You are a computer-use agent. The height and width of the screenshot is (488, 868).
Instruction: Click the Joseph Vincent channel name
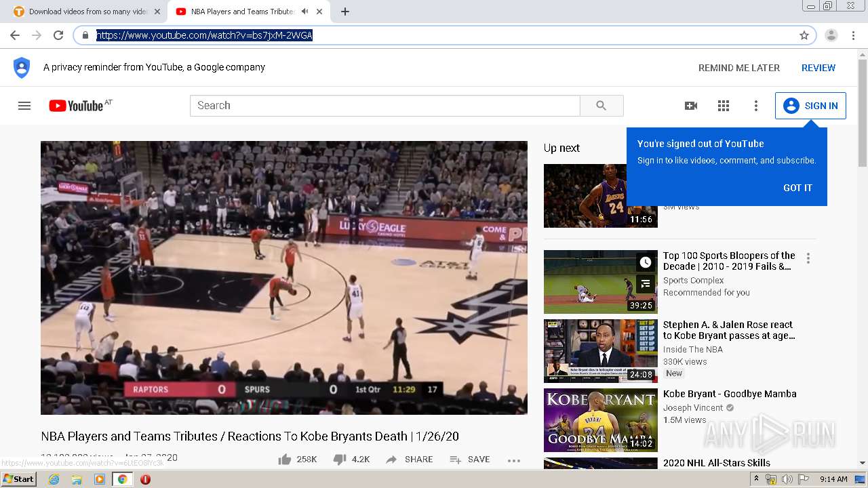click(x=693, y=408)
